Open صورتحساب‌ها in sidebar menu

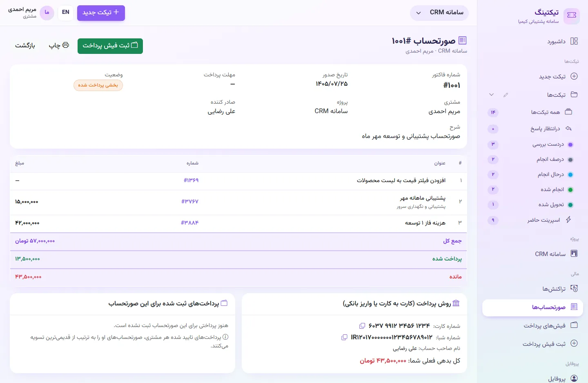click(x=532, y=307)
